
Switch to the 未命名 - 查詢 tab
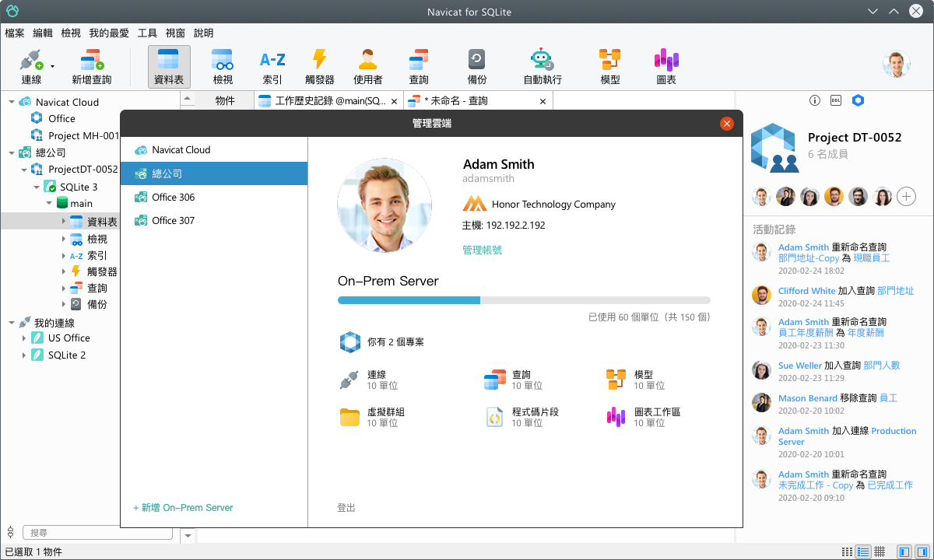(477, 101)
